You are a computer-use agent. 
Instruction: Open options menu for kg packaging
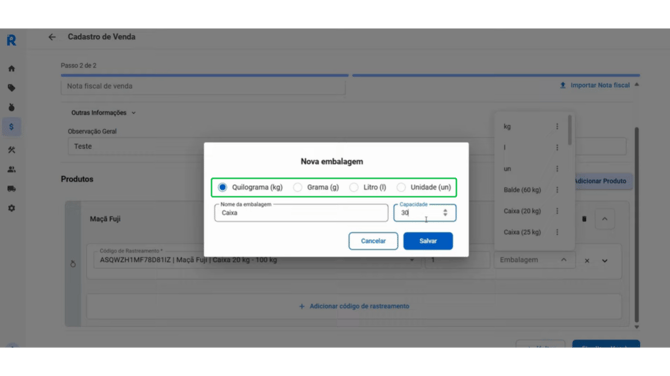point(557,126)
